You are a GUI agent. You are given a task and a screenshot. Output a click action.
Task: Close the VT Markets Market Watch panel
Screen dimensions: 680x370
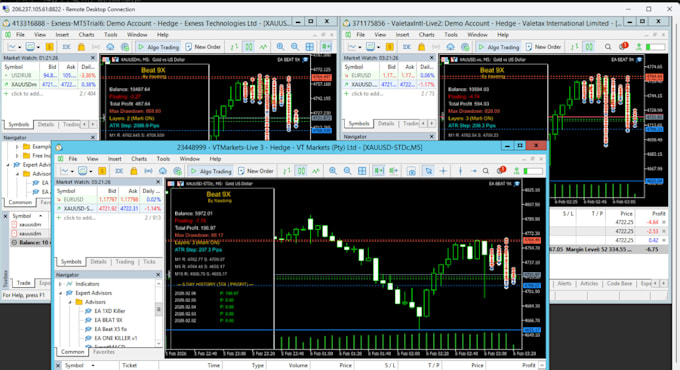coord(158,182)
